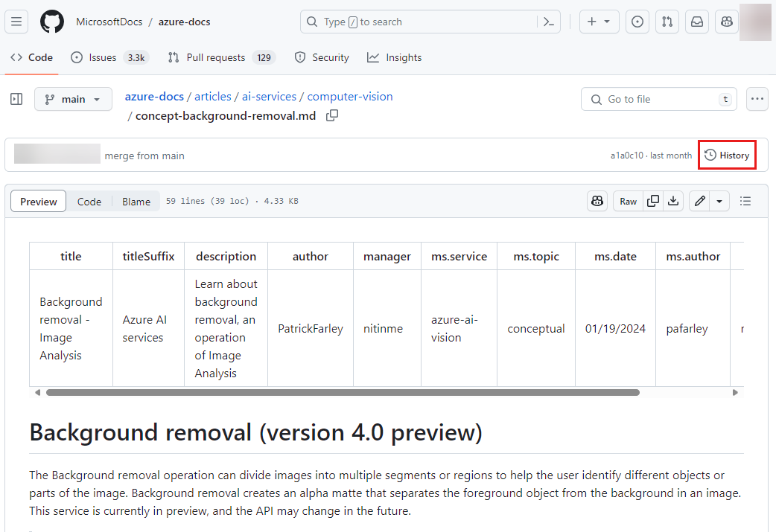Viewport: 776px width, 532px height.
Task: Open the notifications inbox
Action: (696, 22)
